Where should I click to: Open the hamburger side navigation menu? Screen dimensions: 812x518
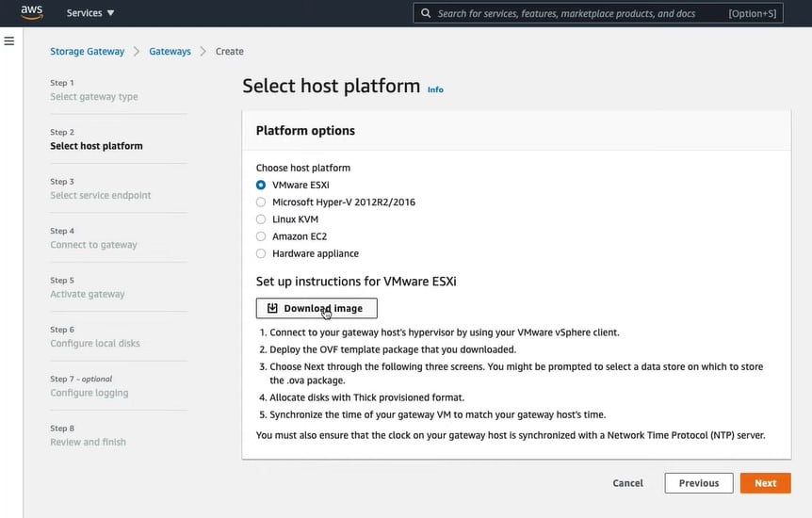9,40
